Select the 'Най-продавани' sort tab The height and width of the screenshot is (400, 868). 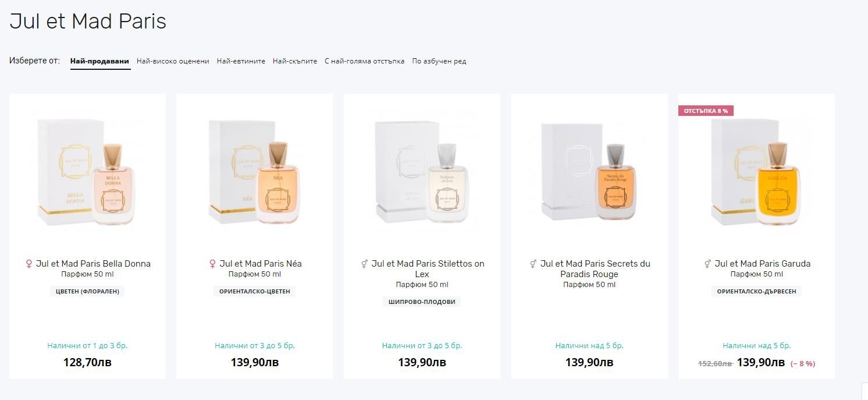click(x=99, y=61)
